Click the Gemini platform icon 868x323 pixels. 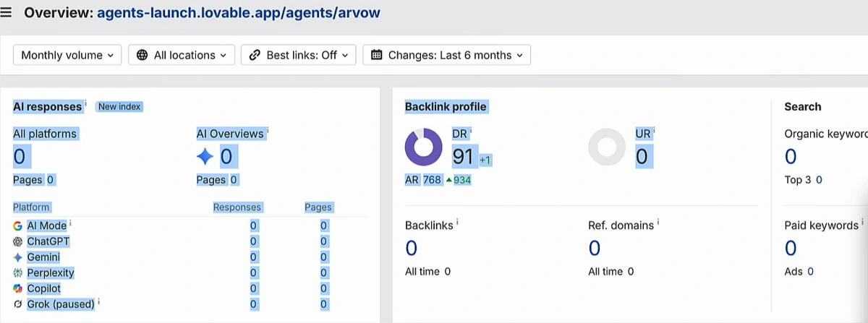(18, 257)
